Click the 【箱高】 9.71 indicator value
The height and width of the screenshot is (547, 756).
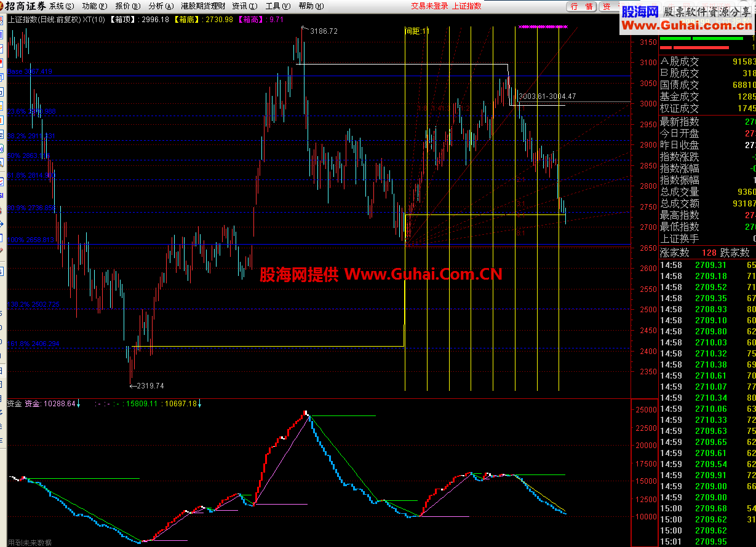point(261,19)
